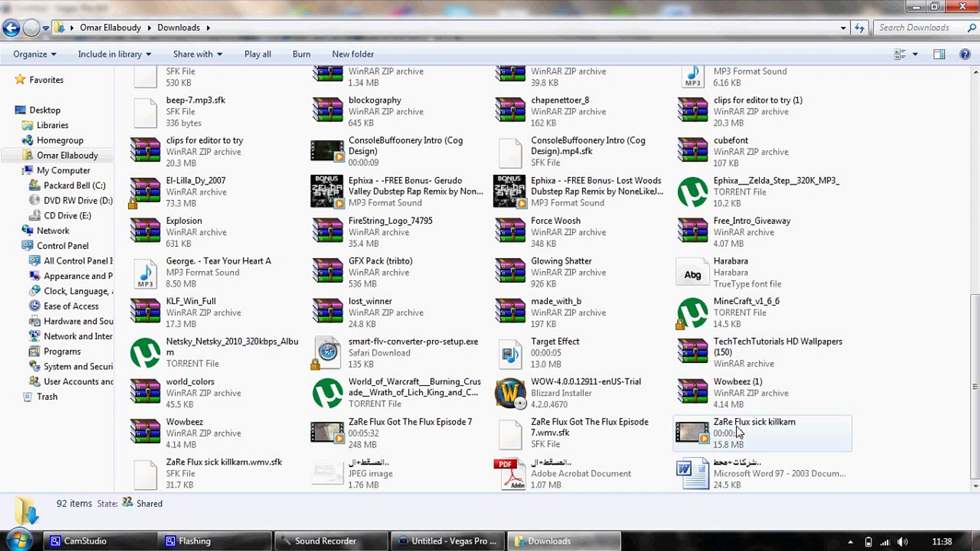Open Packard Bell (C:) drive

click(75, 185)
